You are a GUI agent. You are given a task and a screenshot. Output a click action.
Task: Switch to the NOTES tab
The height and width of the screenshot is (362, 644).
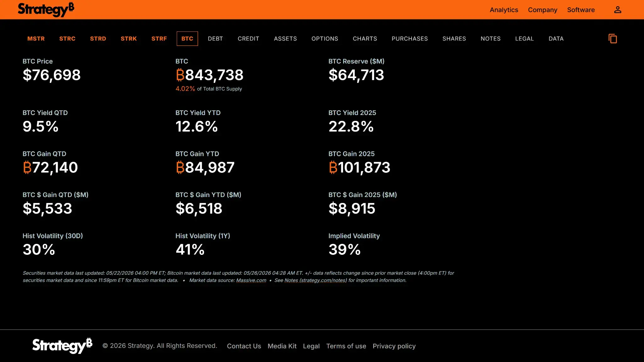pos(491,39)
